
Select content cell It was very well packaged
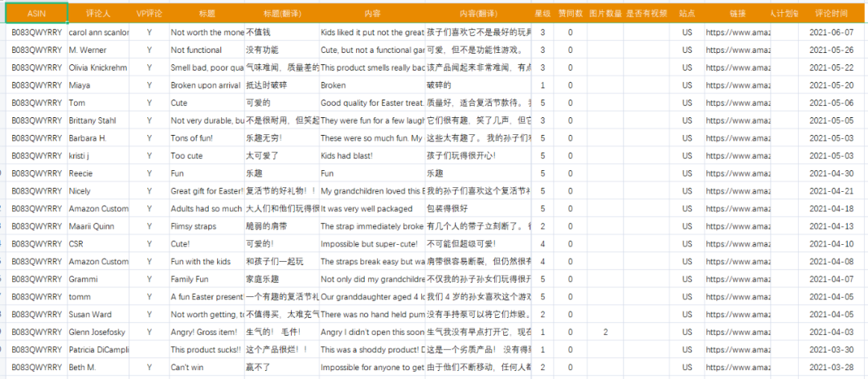tap(373, 209)
